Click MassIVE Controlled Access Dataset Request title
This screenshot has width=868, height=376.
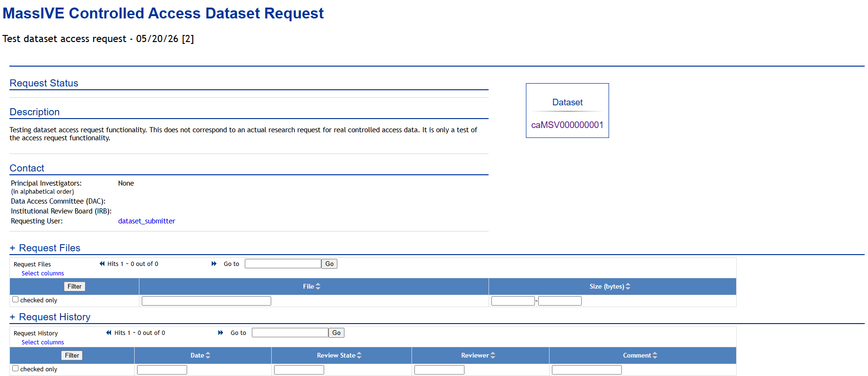coord(163,13)
